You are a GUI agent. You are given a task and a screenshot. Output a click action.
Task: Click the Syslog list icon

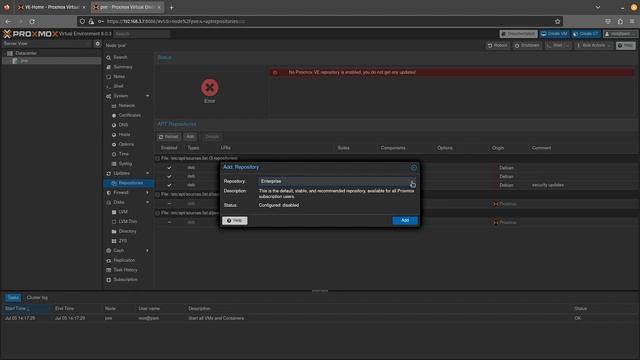(114, 164)
